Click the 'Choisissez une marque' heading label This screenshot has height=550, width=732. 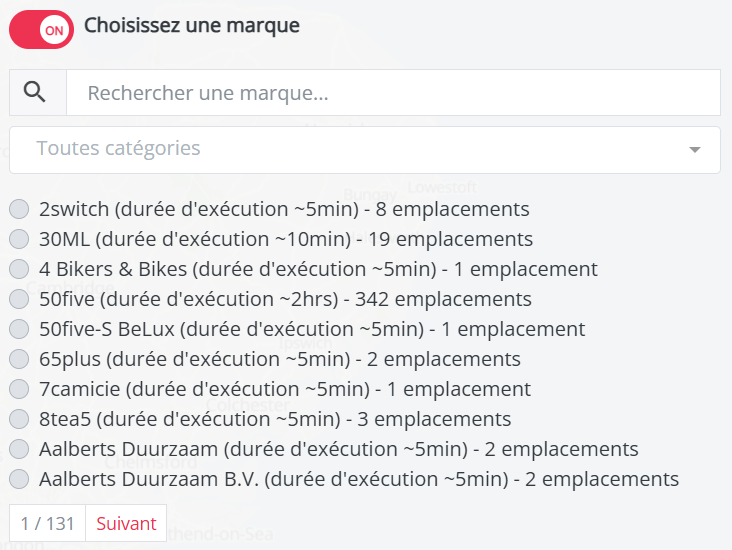[192, 26]
